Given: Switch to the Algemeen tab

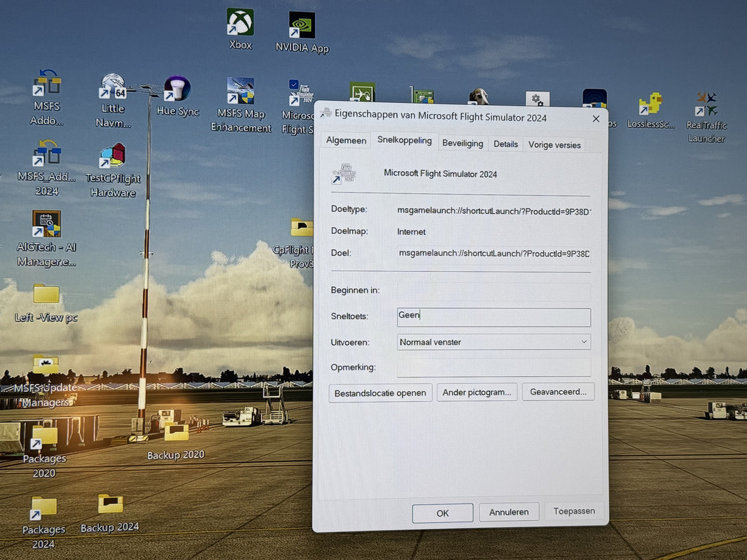Looking at the screenshot, I should click(346, 141).
